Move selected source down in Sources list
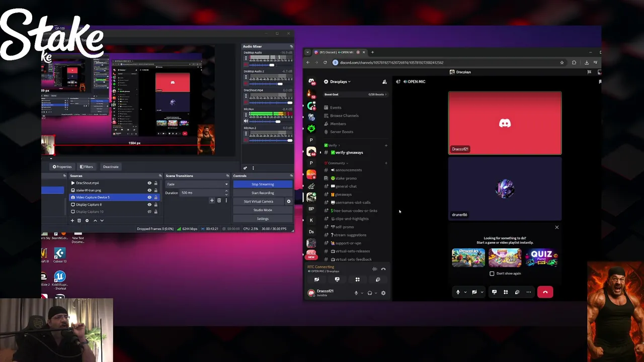The height and width of the screenshot is (362, 644). pyautogui.click(x=102, y=220)
